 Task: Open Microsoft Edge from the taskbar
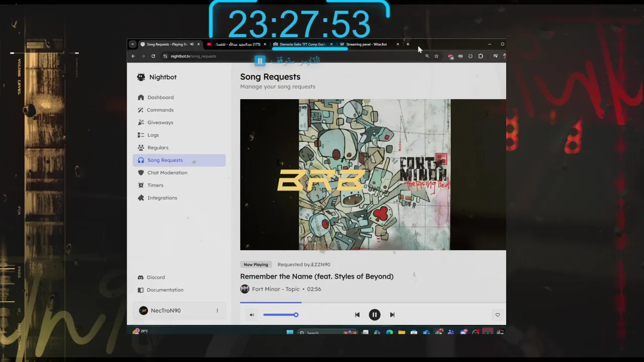389,332
